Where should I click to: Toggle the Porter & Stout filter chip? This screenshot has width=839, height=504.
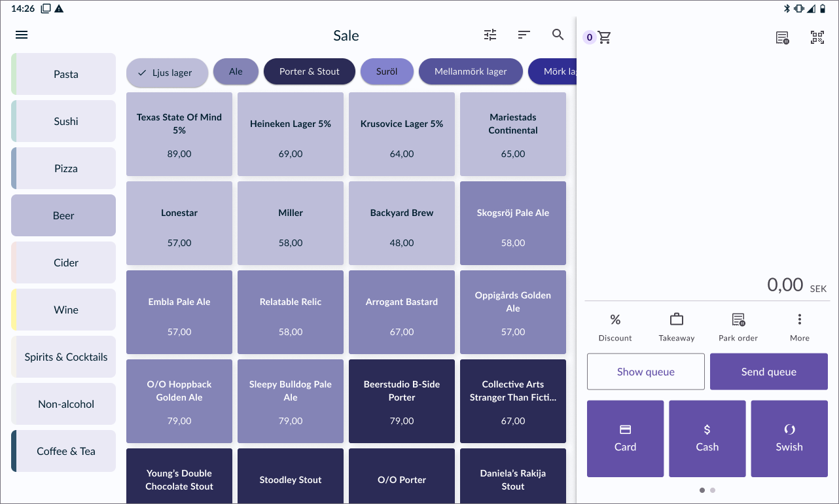(310, 72)
